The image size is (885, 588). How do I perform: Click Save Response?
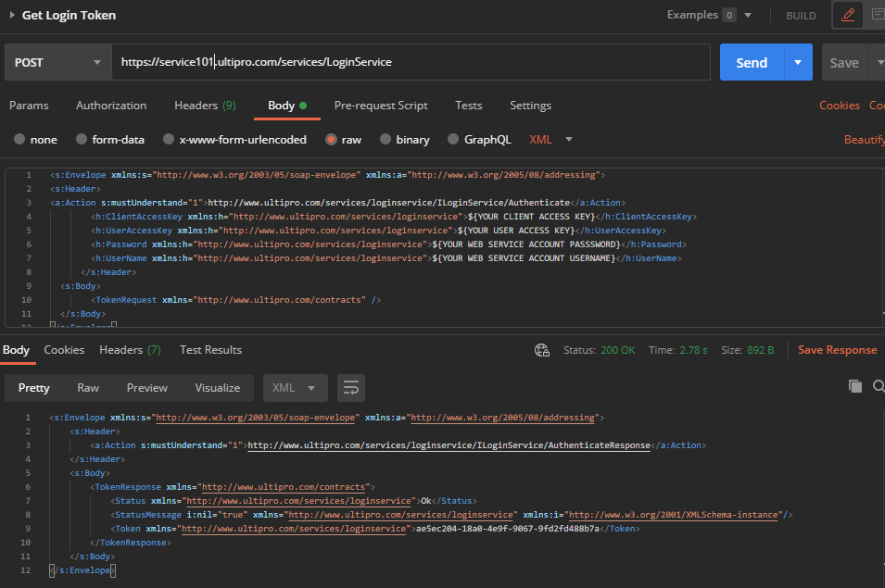click(838, 350)
